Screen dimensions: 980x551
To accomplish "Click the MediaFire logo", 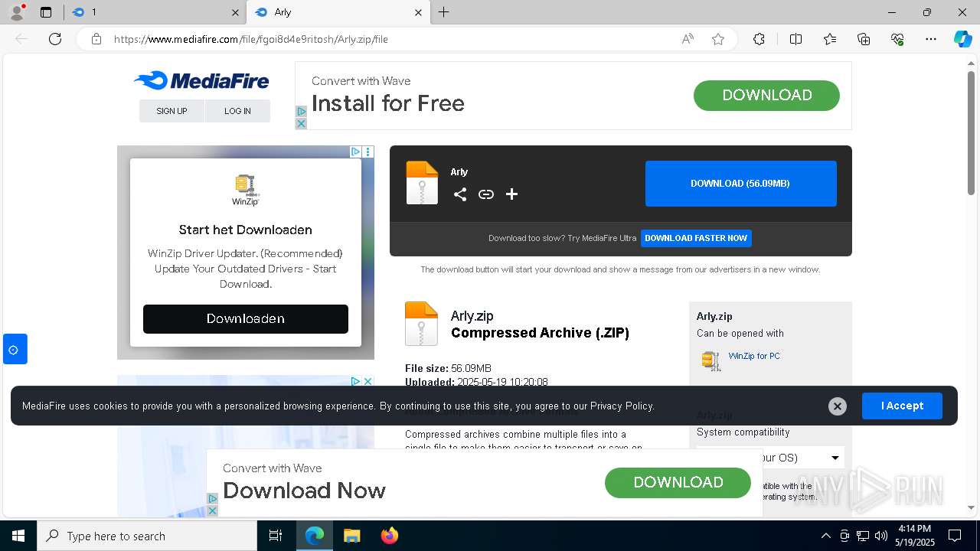I will (x=201, y=80).
